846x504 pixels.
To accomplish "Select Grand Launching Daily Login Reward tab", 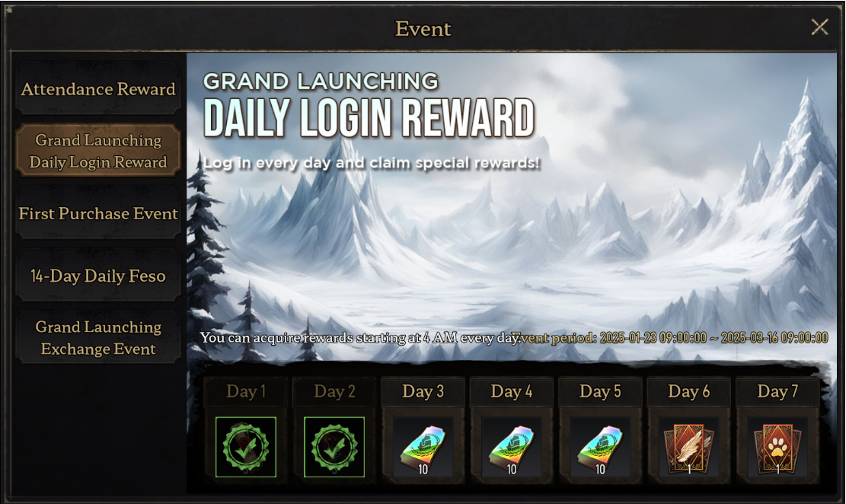I will pyautogui.click(x=98, y=151).
